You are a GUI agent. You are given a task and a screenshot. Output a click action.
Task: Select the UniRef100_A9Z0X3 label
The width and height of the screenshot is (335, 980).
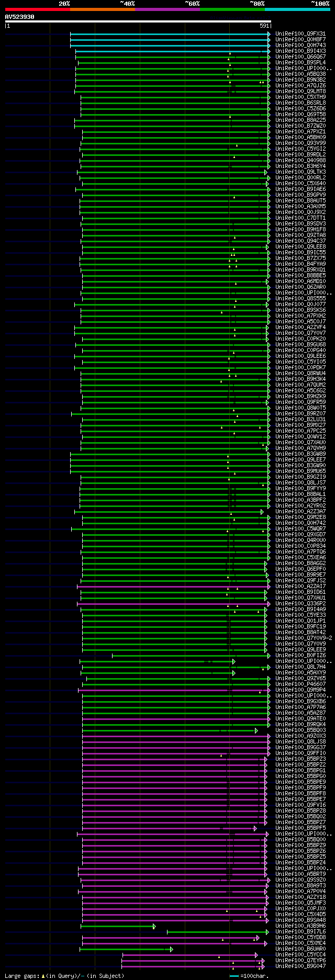coord(300,736)
